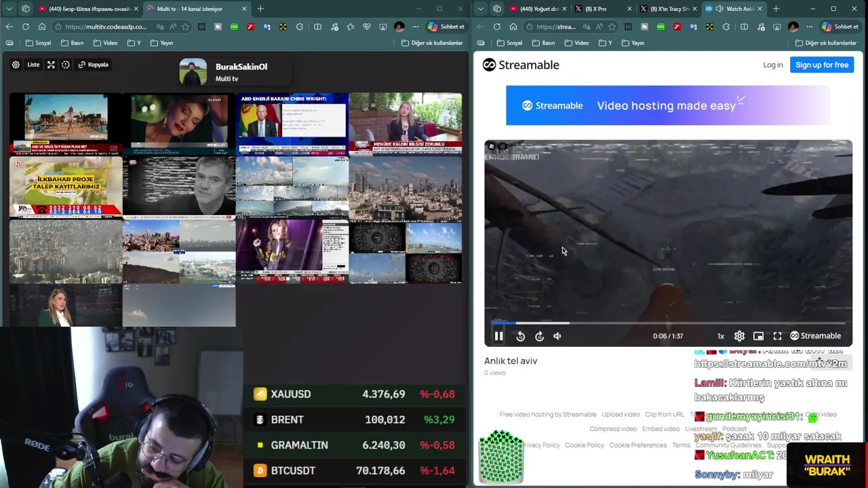Viewport: 868px width, 488px height.
Task: Open extensions puzzle icon in right browser
Action: pos(726,26)
